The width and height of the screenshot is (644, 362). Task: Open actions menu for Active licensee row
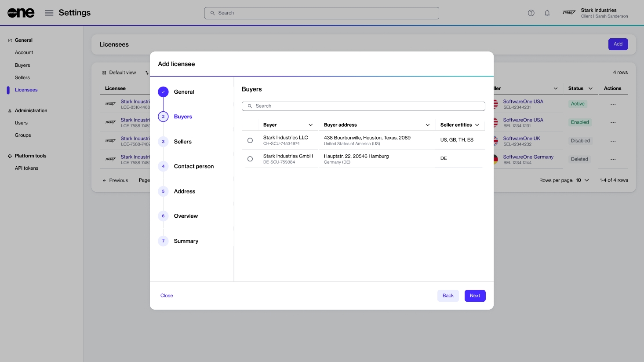(x=613, y=104)
